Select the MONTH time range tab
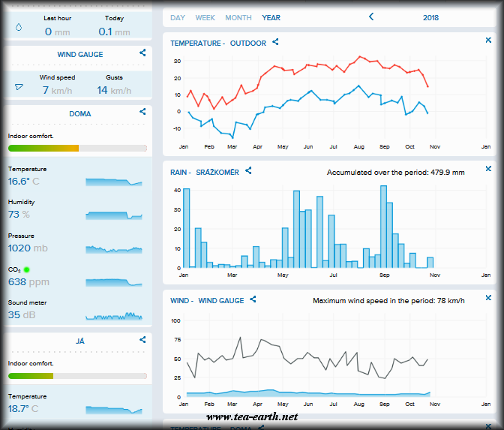The width and height of the screenshot is (504, 430). coord(238,17)
